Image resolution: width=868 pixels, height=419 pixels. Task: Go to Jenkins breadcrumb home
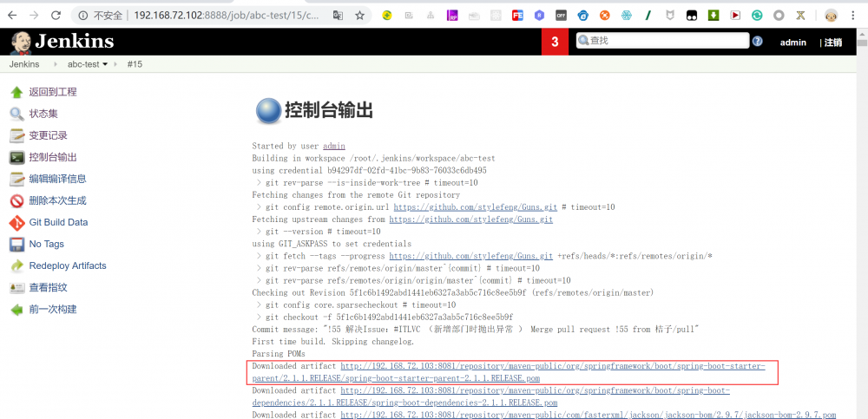(x=24, y=64)
